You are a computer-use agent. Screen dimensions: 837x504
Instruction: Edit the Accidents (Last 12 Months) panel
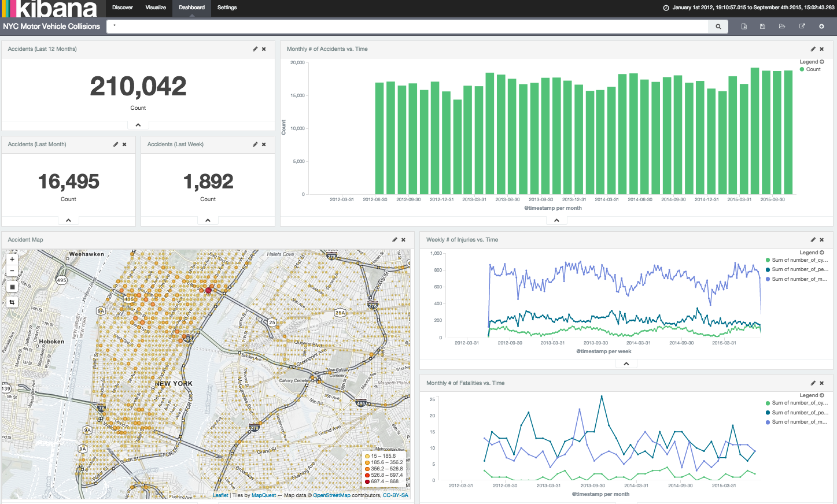point(255,49)
